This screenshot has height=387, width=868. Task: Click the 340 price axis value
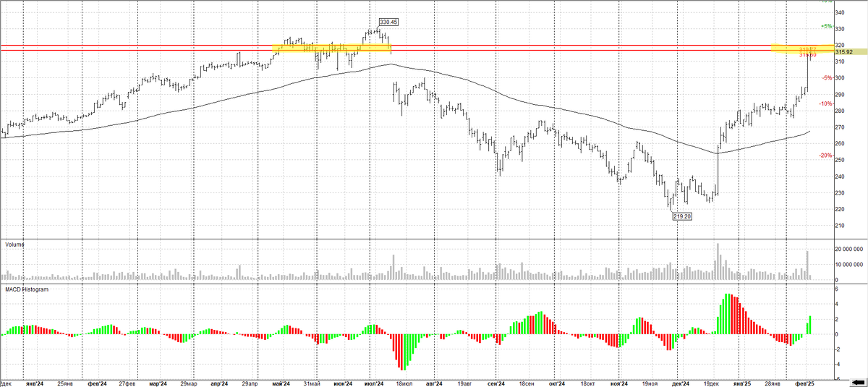point(840,13)
